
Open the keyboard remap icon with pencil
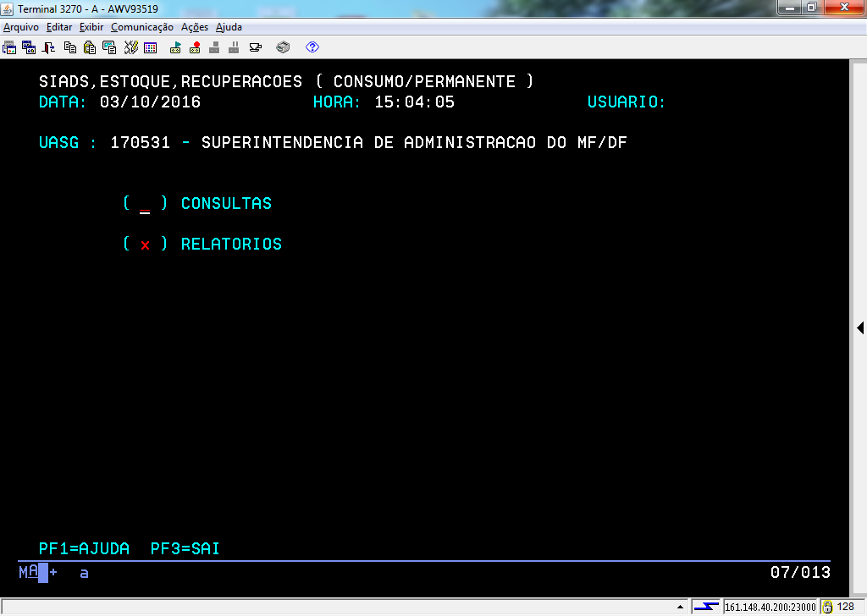[131, 47]
